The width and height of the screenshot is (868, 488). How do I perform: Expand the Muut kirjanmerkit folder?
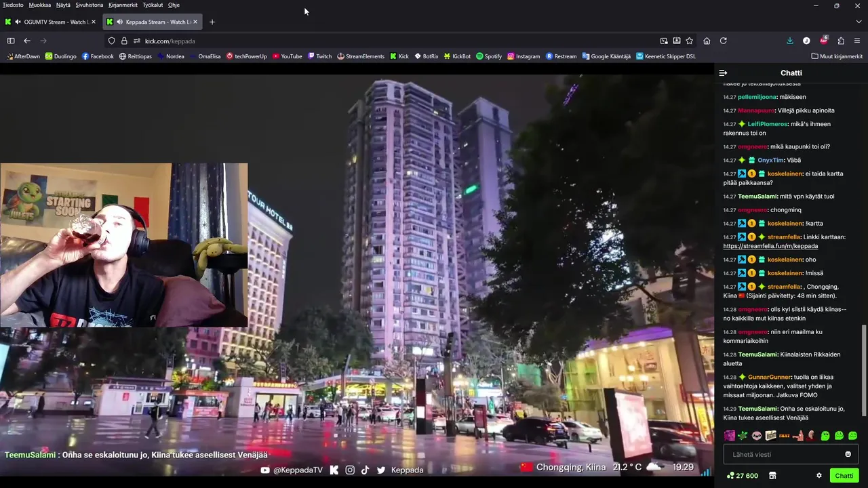point(836,56)
